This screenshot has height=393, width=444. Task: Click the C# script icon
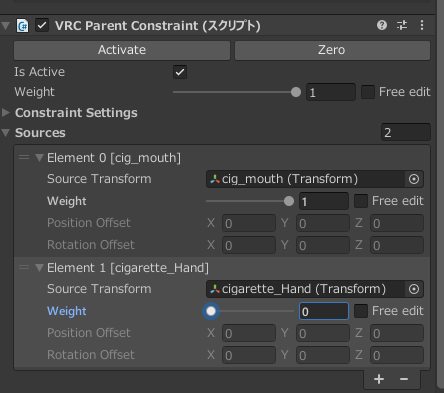pyautogui.click(x=23, y=26)
